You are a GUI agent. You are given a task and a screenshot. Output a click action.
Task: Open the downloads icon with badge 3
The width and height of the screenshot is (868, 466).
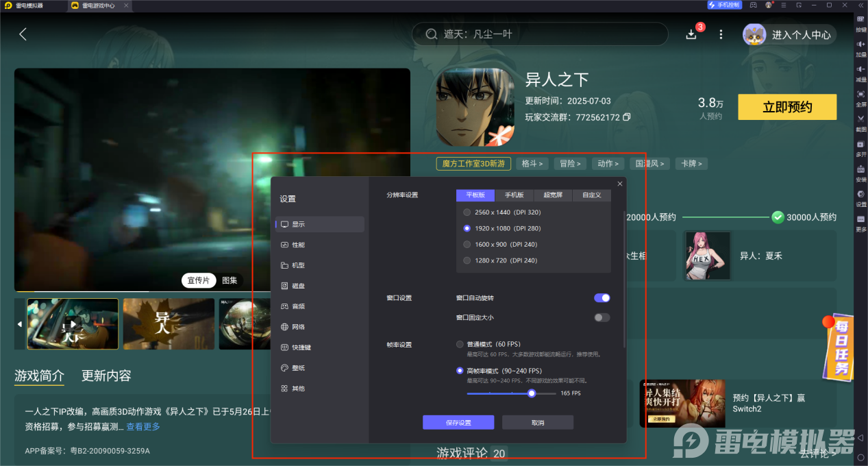coord(691,34)
